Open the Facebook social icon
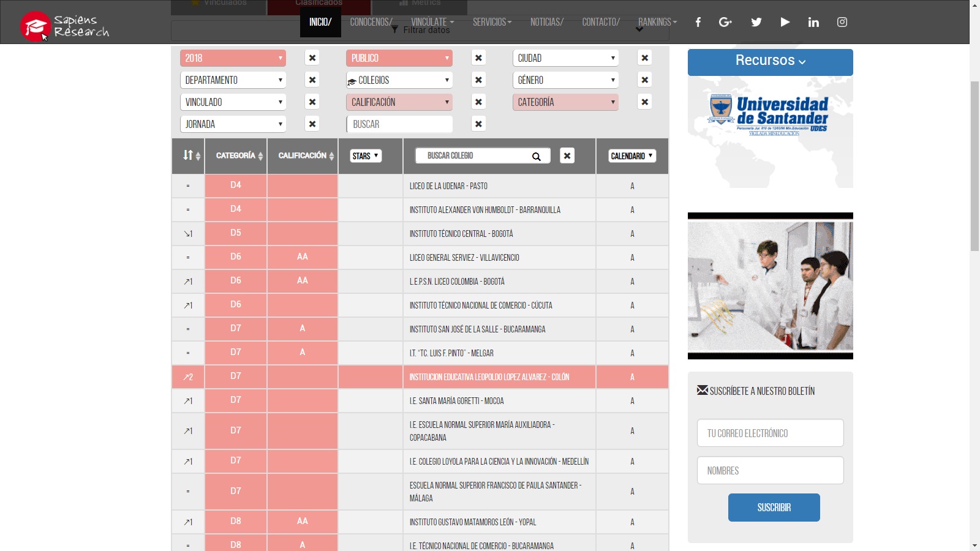The width and height of the screenshot is (980, 551). (x=698, y=22)
